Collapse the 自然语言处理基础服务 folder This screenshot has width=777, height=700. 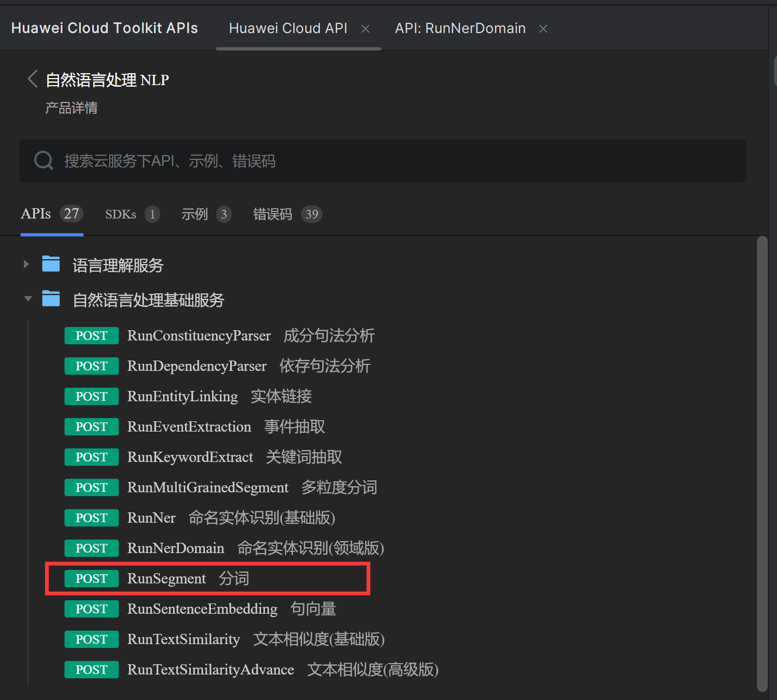point(28,299)
